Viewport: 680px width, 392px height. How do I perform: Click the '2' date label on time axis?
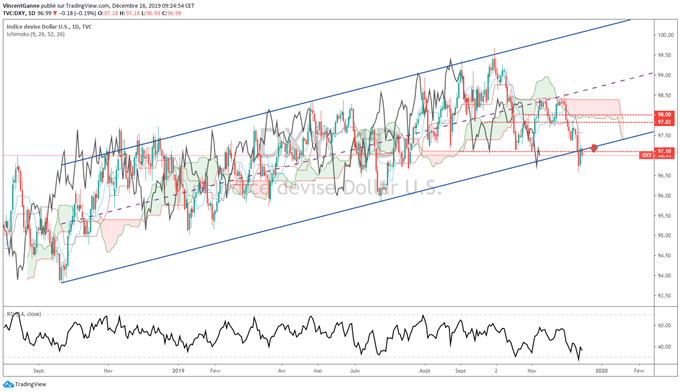click(496, 371)
